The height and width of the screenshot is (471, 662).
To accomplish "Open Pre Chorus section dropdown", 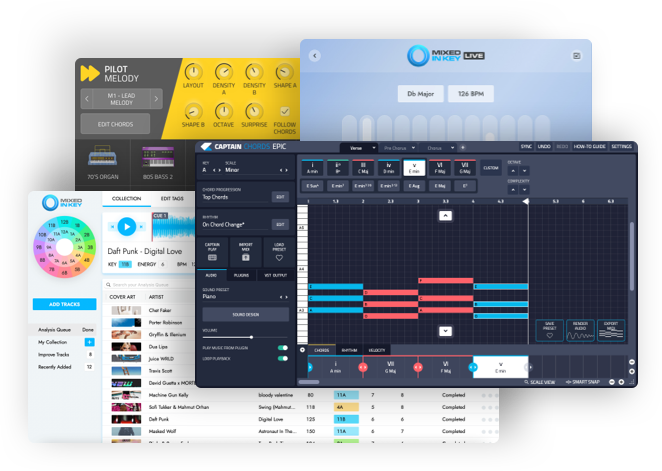I will (399, 148).
